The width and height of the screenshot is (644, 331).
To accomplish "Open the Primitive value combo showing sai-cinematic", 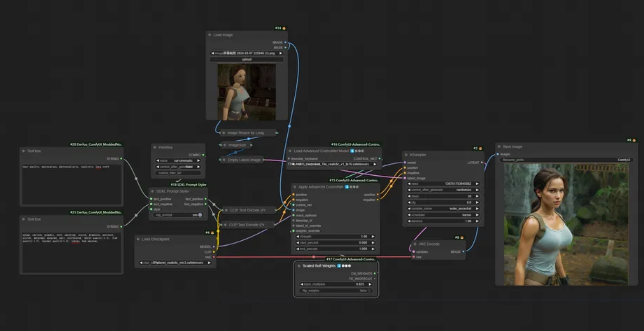I will (x=178, y=161).
